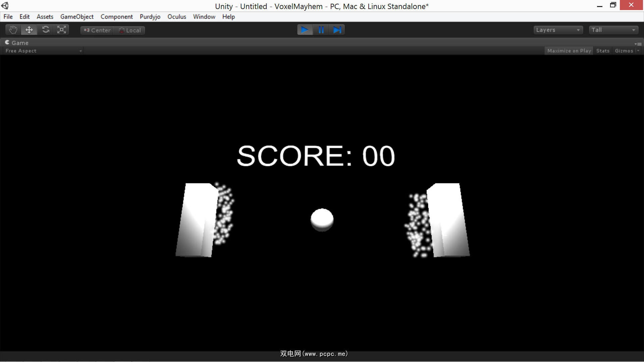Open the Gizmos dropdown
Viewport: 644px width, 362px height.
626,51
